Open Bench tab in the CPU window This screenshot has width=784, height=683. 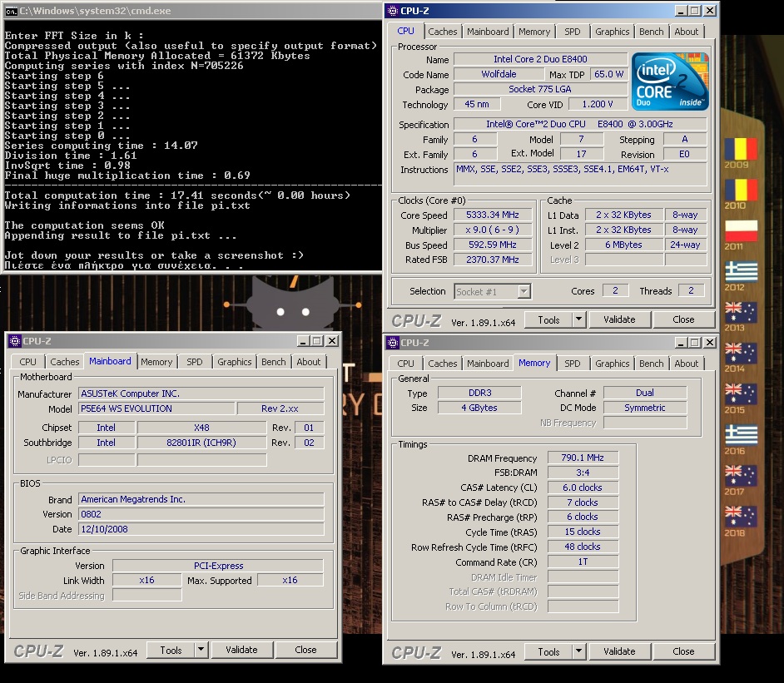[652, 32]
